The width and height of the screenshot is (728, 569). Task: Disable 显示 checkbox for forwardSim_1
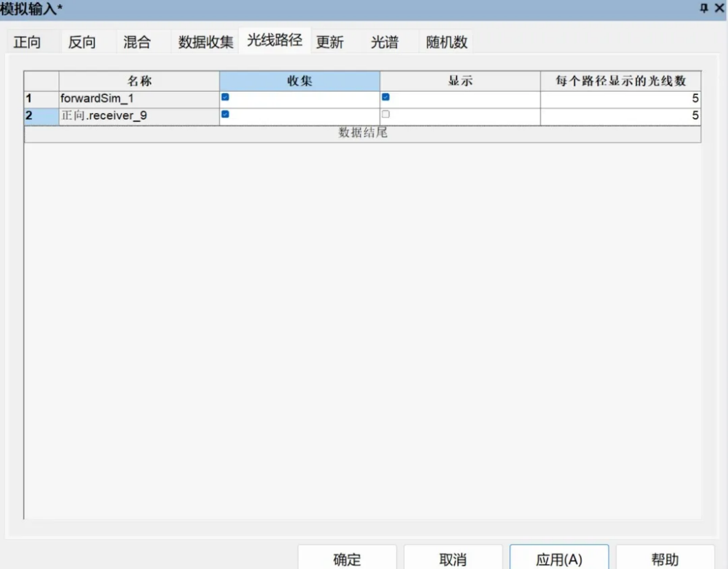[385, 97]
